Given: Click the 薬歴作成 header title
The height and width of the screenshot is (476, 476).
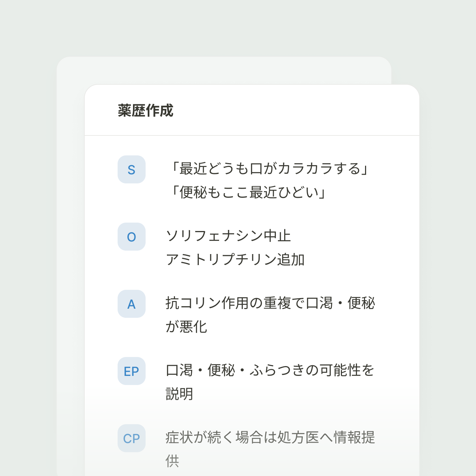Looking at the screenshot, I should pyautogui.click(x=146, y=111).
